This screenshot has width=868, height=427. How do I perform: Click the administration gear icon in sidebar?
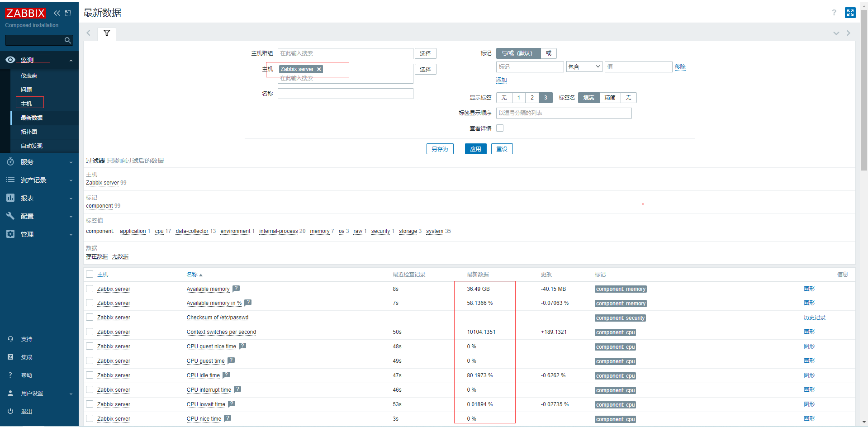(x=10, y=234)
